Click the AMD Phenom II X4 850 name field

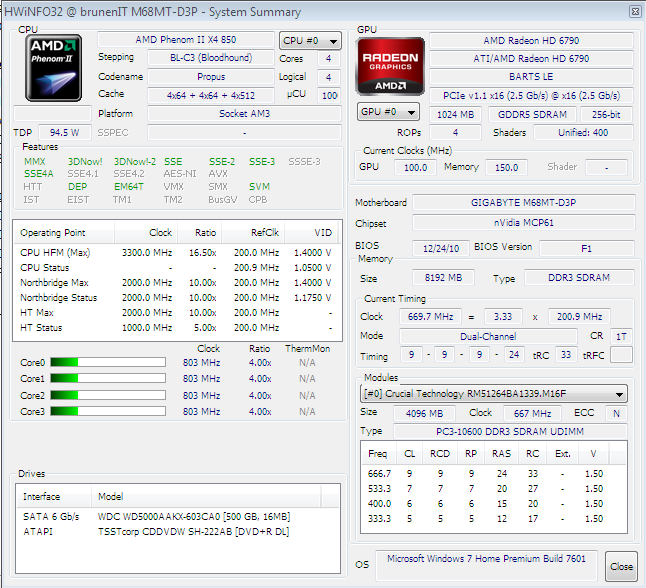point(186,40)
